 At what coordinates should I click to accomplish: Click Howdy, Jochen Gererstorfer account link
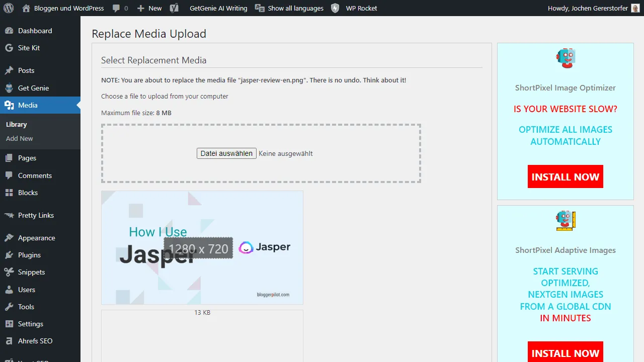click(593, 8)
